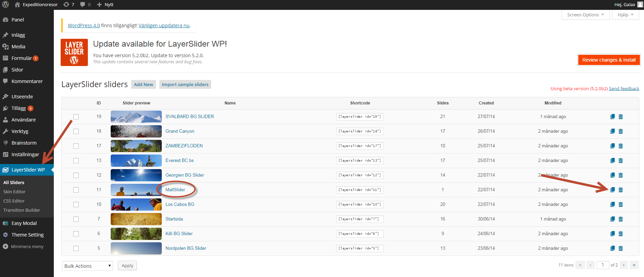Open the updates icon showing 7

tap(69, 4)
